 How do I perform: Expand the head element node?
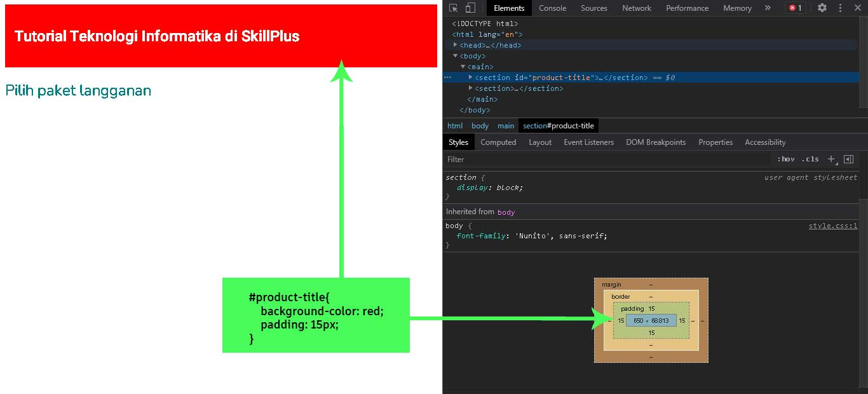455,44
